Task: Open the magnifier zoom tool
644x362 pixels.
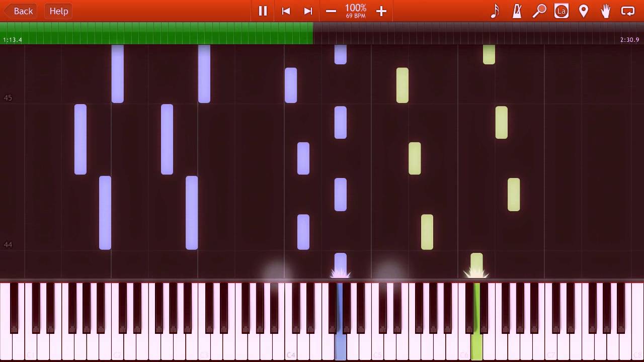Action: pos(539,11)
